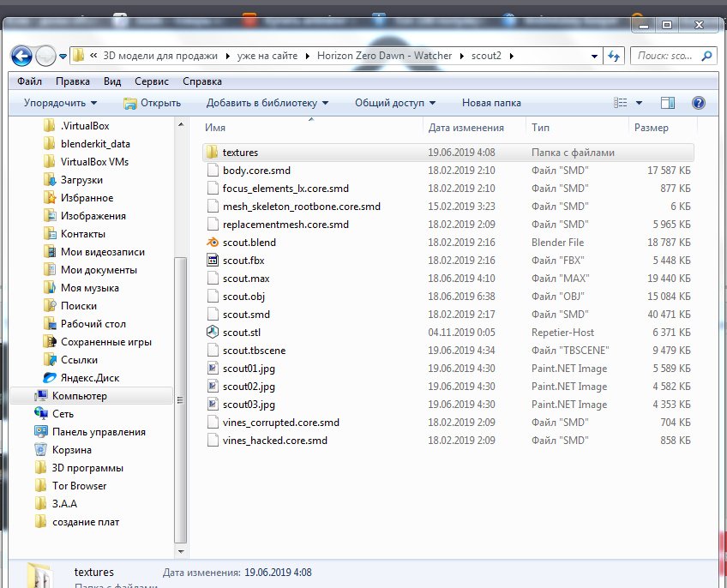Click navigation pane scrollbar down arrow
Image resolution: width=727 pixels, height=588 pixels.
pyautogui.click(x=180, y=551)
